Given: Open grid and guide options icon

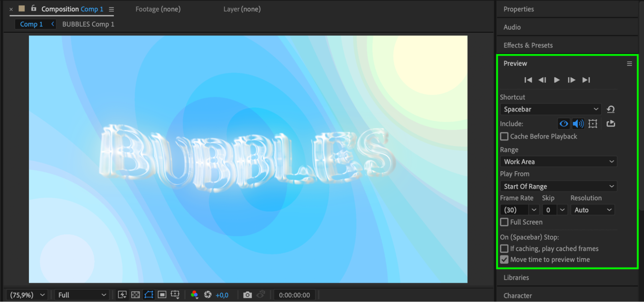Looking at the screenshot, I should (x=175, y=295).
